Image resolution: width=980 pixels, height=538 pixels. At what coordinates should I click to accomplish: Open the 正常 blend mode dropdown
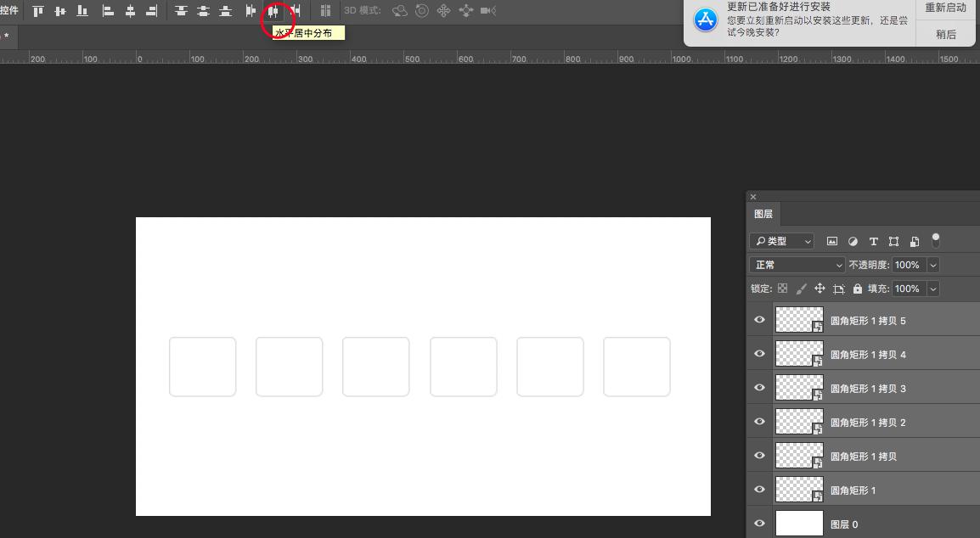(797, 265)
